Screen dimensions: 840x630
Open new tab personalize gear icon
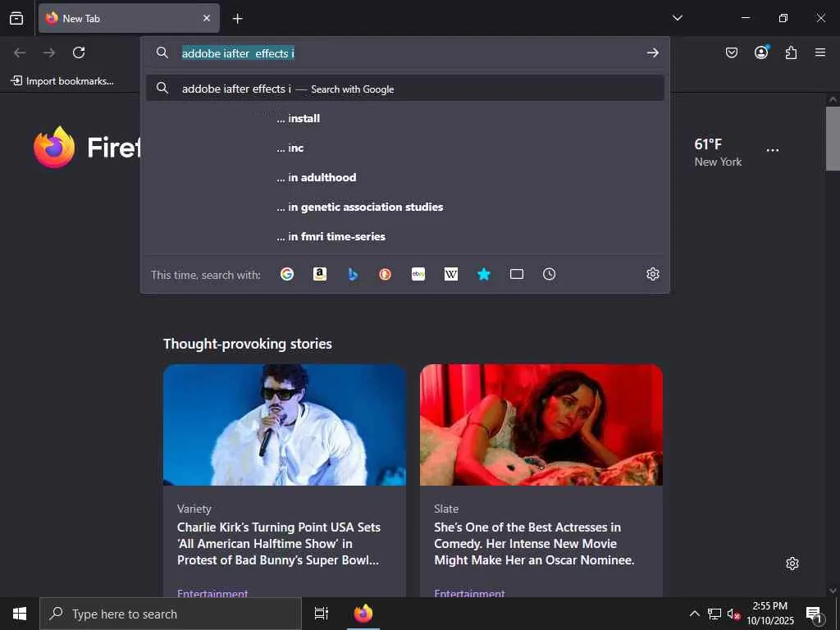coord(792,564)
